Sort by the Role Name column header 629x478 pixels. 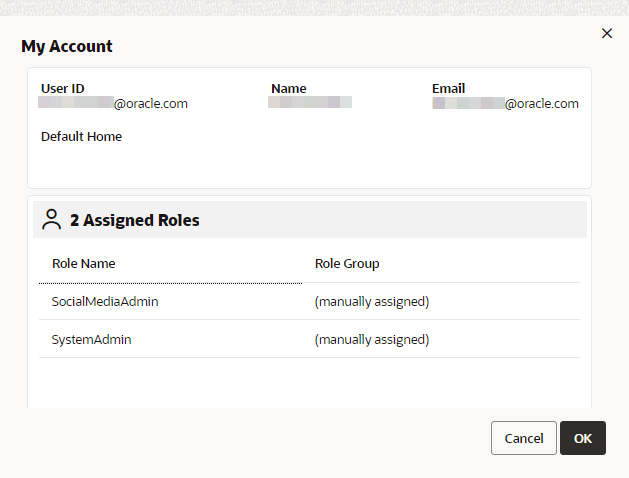(x=84, y=264)
